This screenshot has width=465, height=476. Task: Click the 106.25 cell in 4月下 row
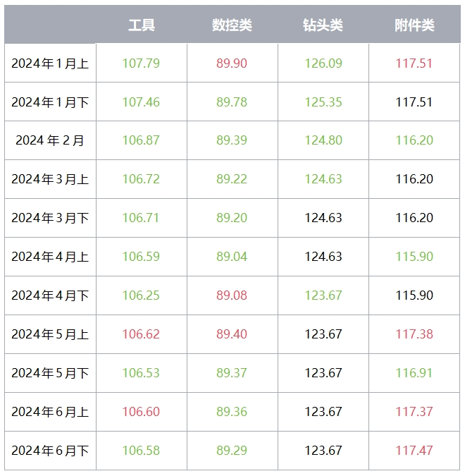point(141,295)
